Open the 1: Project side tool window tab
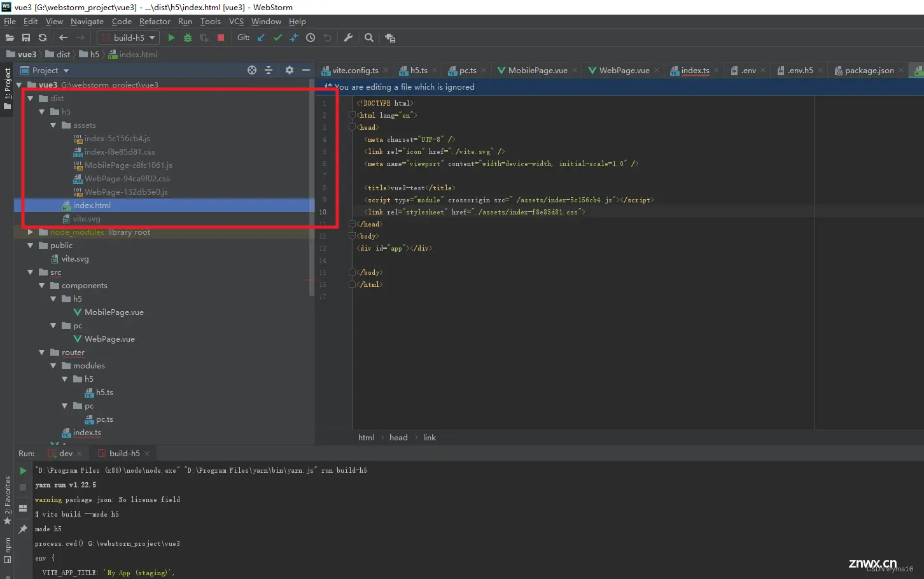 (7, 88)
